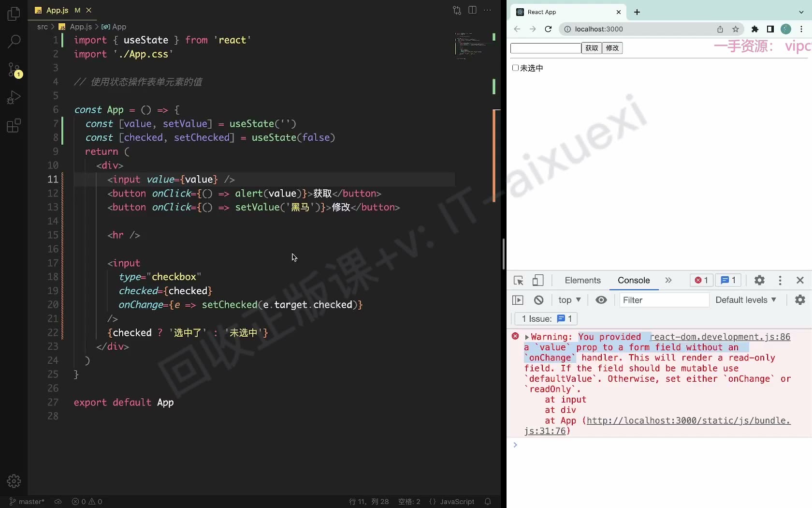Image resolution: width=812 pixels, height=508 pixels.
Task: Open the VS Code Search view
Action: (x=14, y=41)
